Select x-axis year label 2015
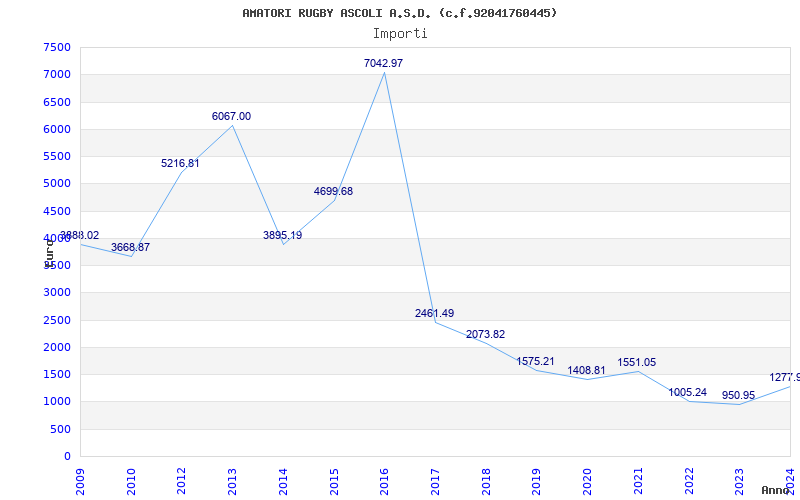Viewport: 800px width, 500px height. pos(334,482)
